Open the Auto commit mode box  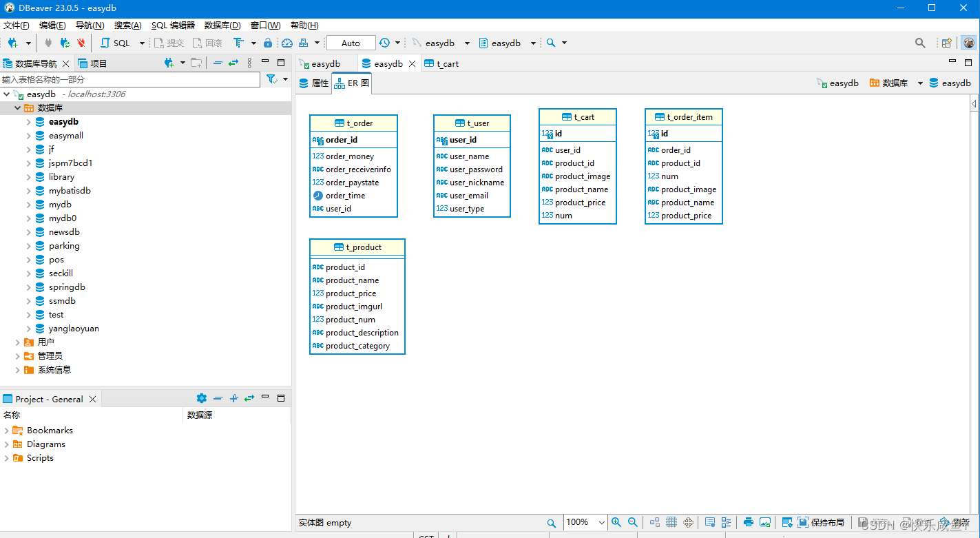tap(351, 43)
